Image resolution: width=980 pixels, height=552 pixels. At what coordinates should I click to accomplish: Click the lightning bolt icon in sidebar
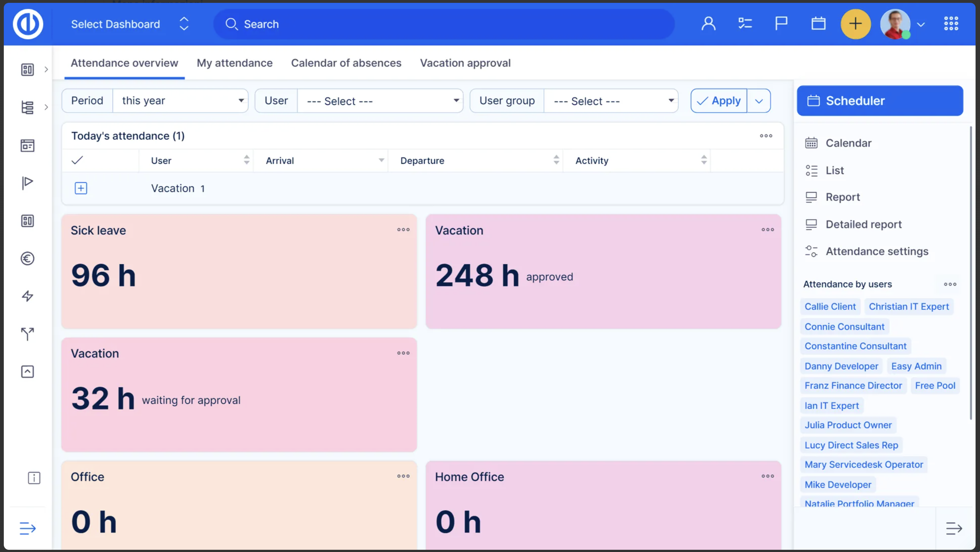(27, 296)
